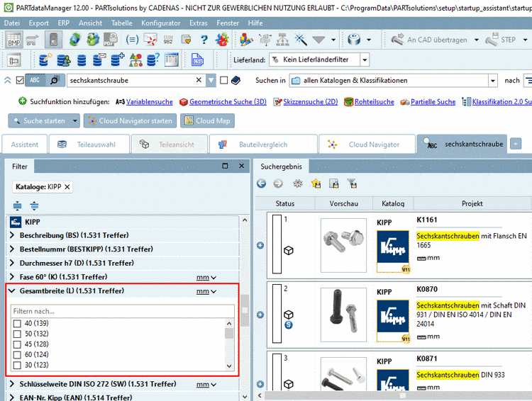Expand the Bestellnummr (BESTKIPP) filter group
The height and width of the screenshot is (401, 532).
coord(12,249)
